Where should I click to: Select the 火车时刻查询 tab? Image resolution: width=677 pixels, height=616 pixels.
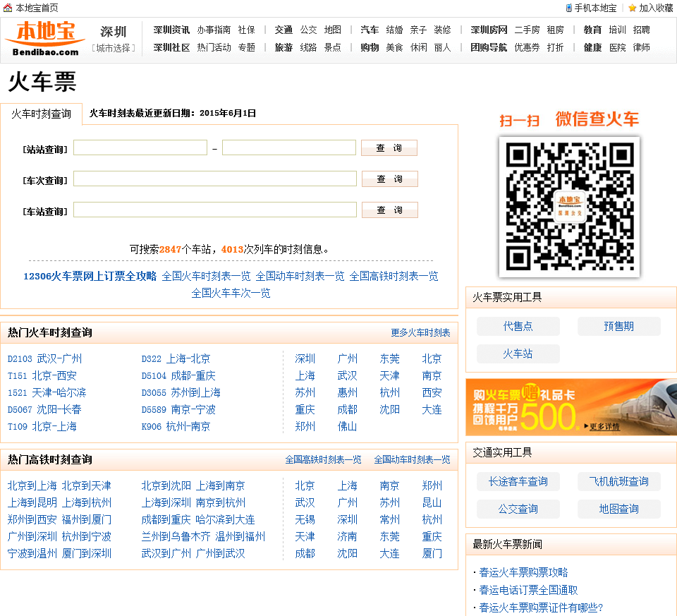point(41,114)
